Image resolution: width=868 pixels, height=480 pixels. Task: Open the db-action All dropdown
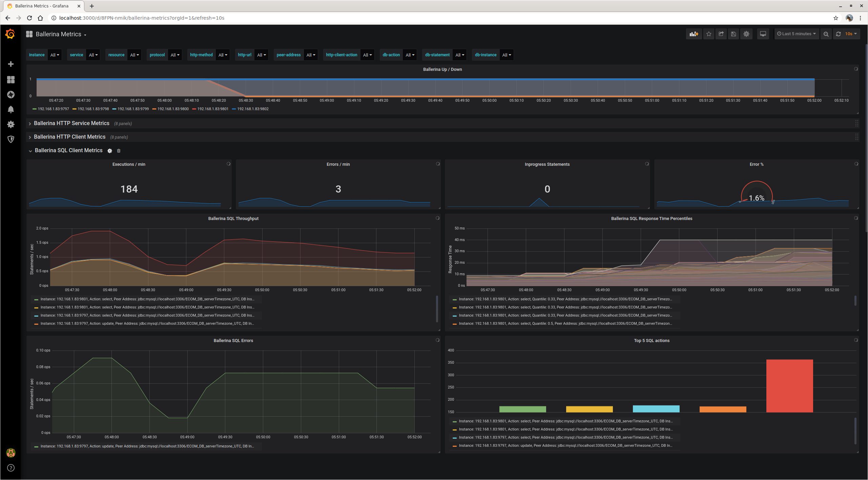pyautogui.click(x=410, y=55)
